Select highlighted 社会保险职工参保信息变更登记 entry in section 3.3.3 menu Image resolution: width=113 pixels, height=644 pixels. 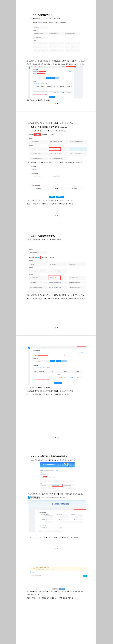[78, 149]
